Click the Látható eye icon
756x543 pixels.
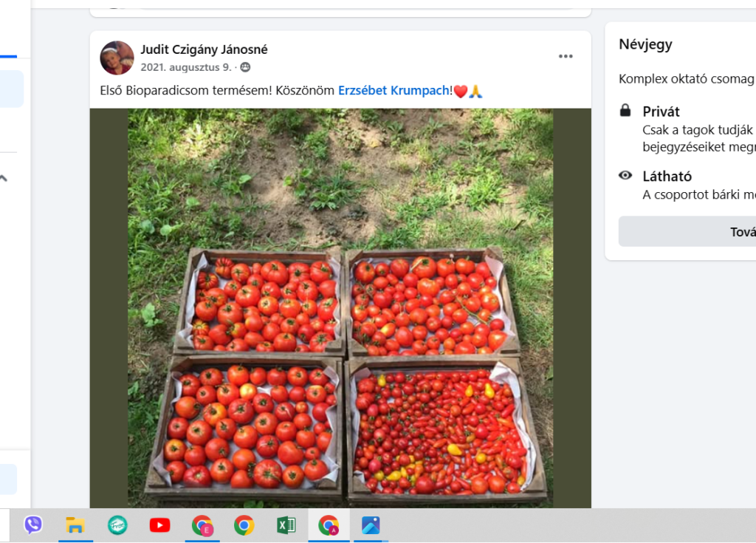click(x=625, y=175)
